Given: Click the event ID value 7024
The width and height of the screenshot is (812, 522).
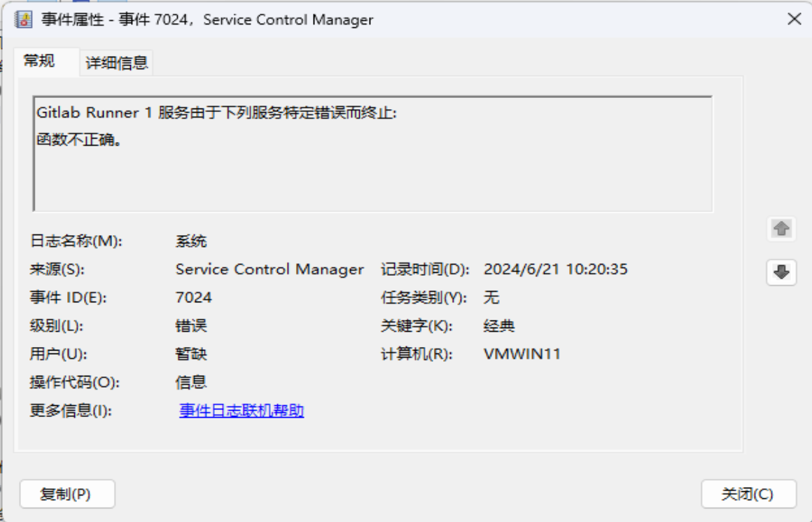Looking at the screenshot, I should (x=194, y=297).
